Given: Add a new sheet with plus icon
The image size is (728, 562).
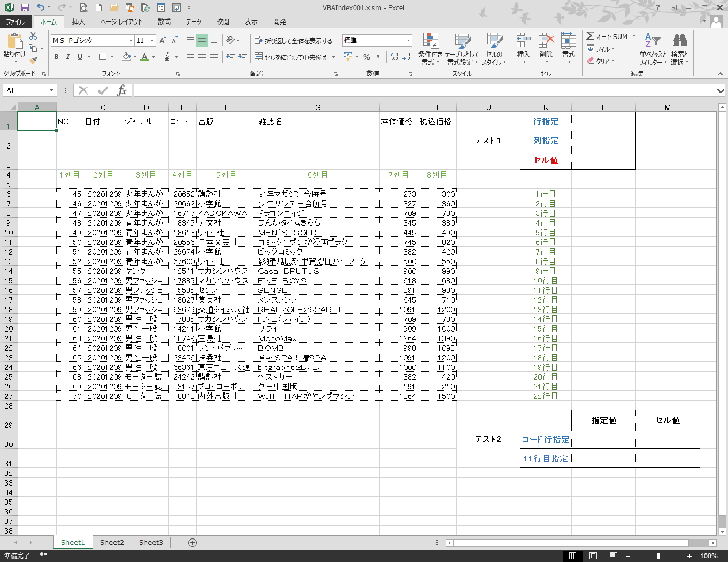Looking at the screenshot, I should (193, 543).
